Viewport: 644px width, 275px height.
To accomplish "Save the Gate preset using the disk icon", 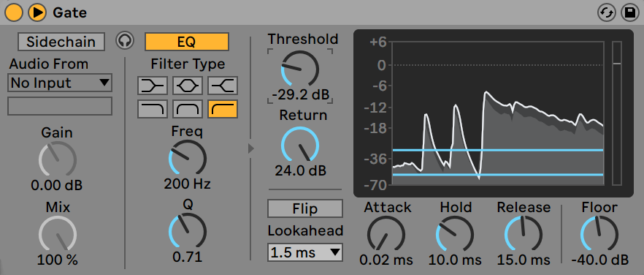I will pos(629,13).
